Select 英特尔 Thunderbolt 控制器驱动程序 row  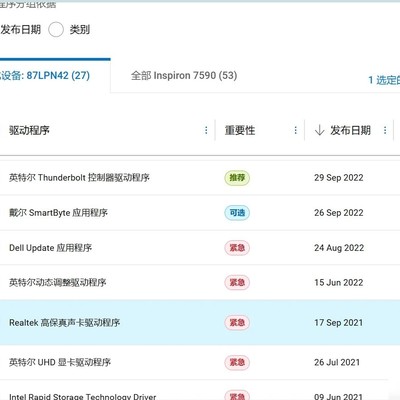click(x=200, y=178)
